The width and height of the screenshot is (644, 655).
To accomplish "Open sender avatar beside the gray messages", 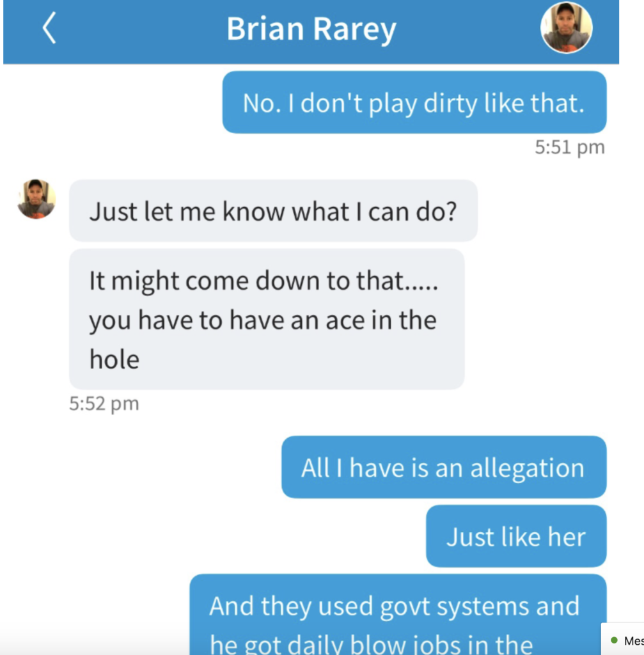I will tap(36, 199).
